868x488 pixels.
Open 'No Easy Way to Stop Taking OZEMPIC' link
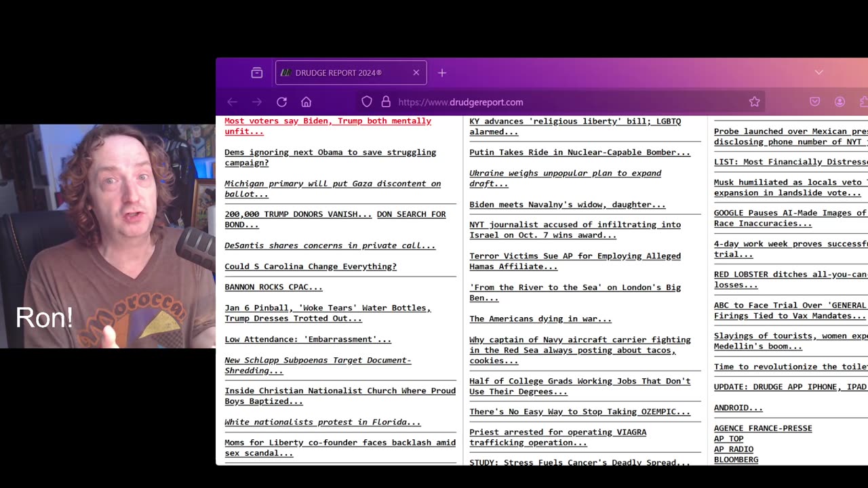[580, 411]
